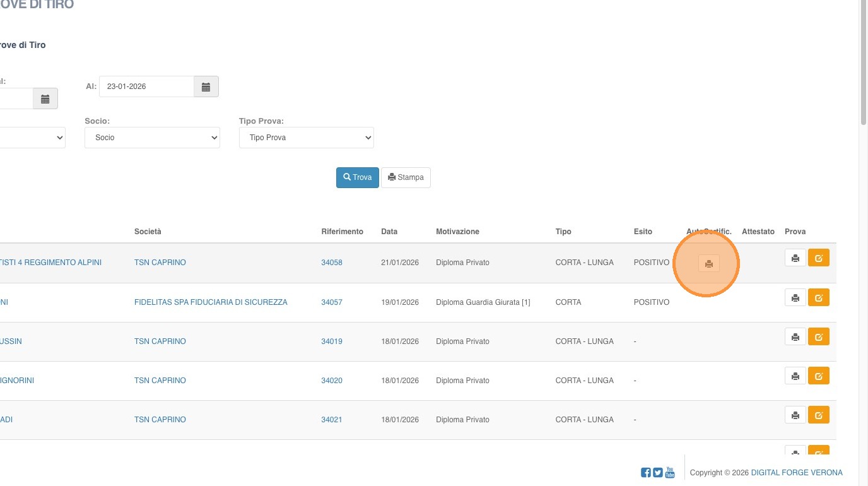Expand the Tipo Prova dropdown
868x486 pixels.
tap(307, 138)
